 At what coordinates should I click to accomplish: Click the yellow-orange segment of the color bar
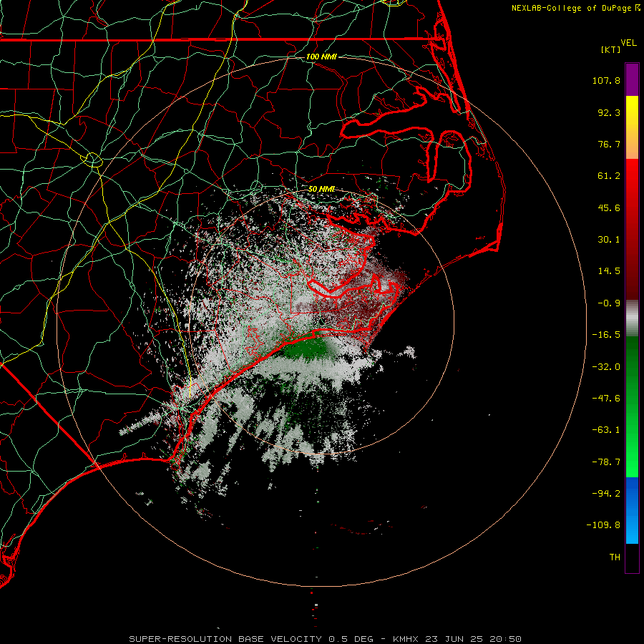(632, 127)
